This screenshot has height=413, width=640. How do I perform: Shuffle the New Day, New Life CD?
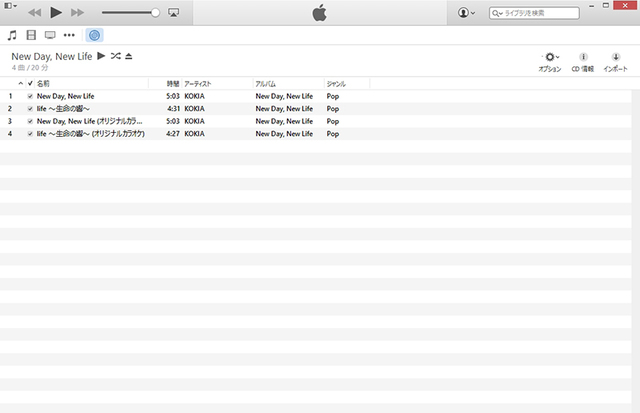(116, 57)
